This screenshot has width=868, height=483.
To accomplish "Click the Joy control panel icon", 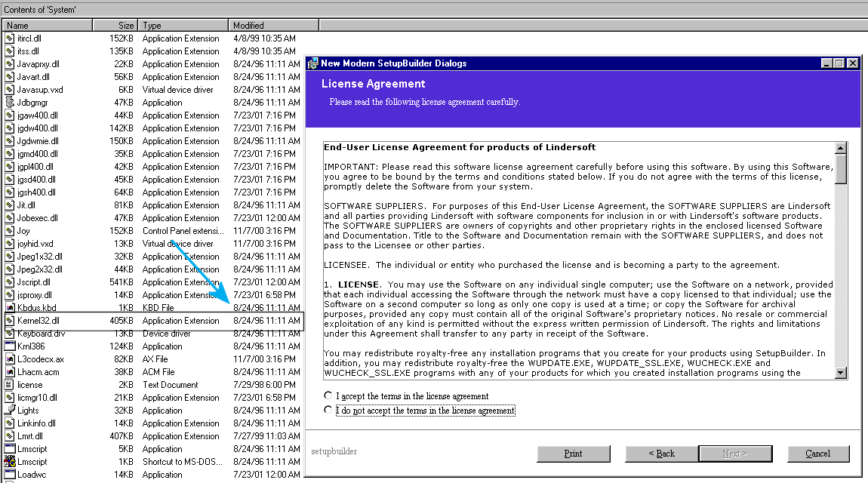I will click(9, 231).
